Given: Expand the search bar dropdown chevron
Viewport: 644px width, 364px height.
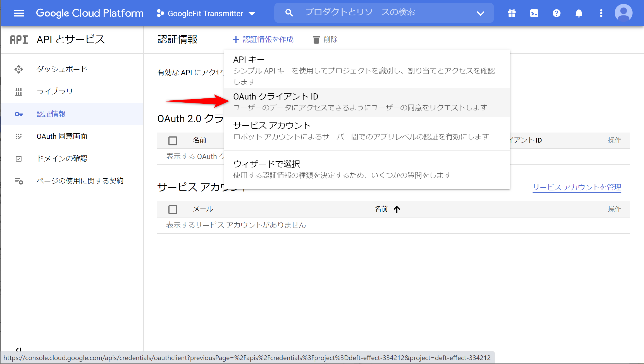Looking at the screenshot, I should point(480,13).
